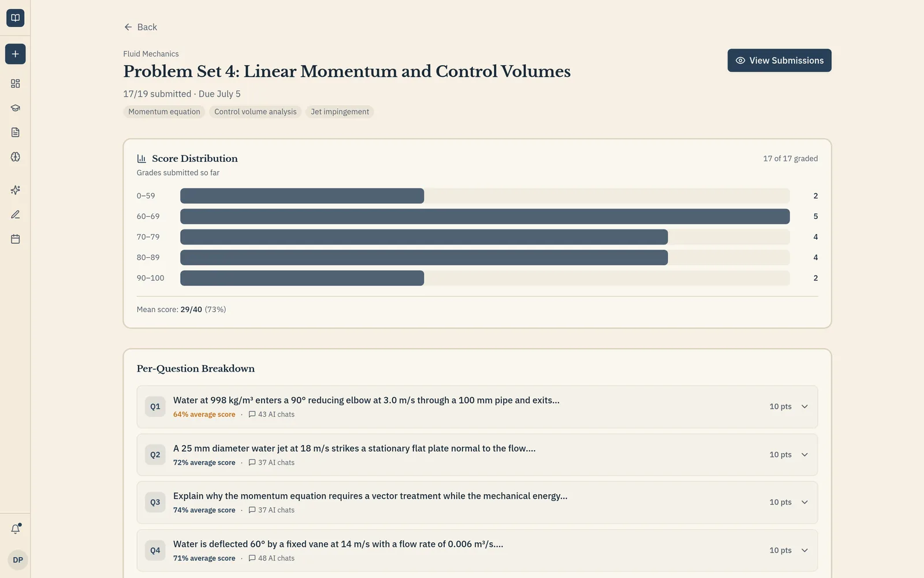Expand Q2 water jet question chevron

(x=804, y=455)
